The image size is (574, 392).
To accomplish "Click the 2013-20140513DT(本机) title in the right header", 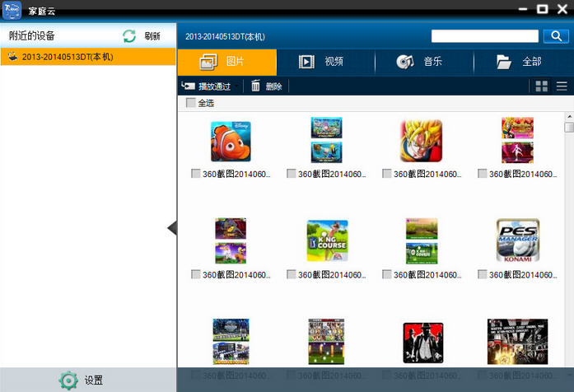I will 225,36.
